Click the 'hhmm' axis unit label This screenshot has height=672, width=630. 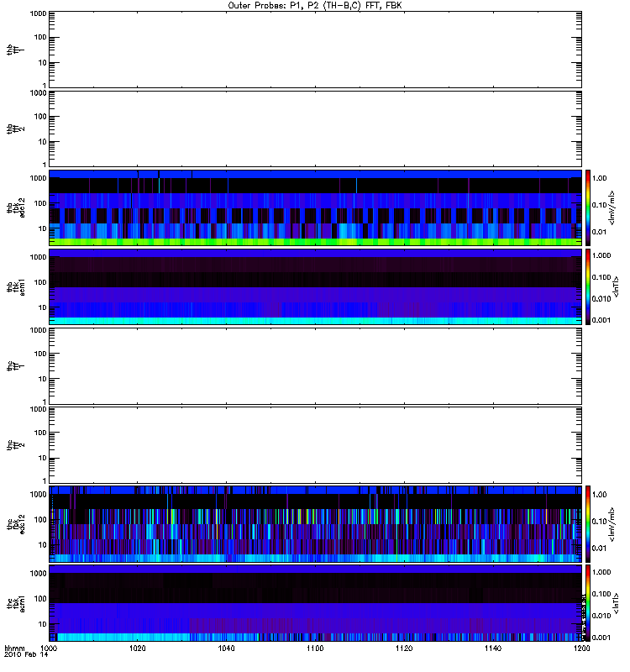[x=14, y=648]
